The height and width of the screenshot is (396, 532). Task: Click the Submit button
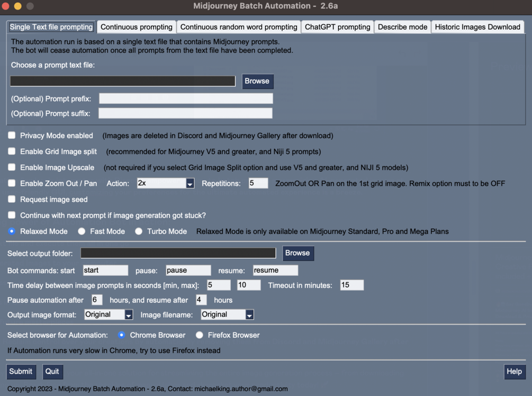point(21,372)
